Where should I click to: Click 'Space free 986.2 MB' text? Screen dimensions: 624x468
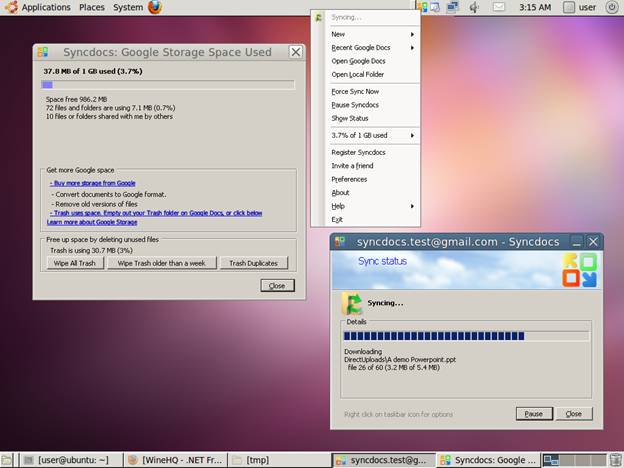coord(76,99)
